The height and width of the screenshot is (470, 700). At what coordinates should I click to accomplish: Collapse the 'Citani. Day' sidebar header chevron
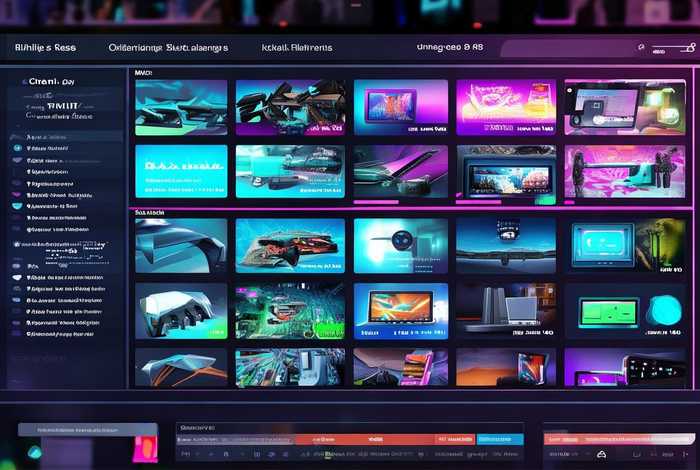(x=24, y=81)
